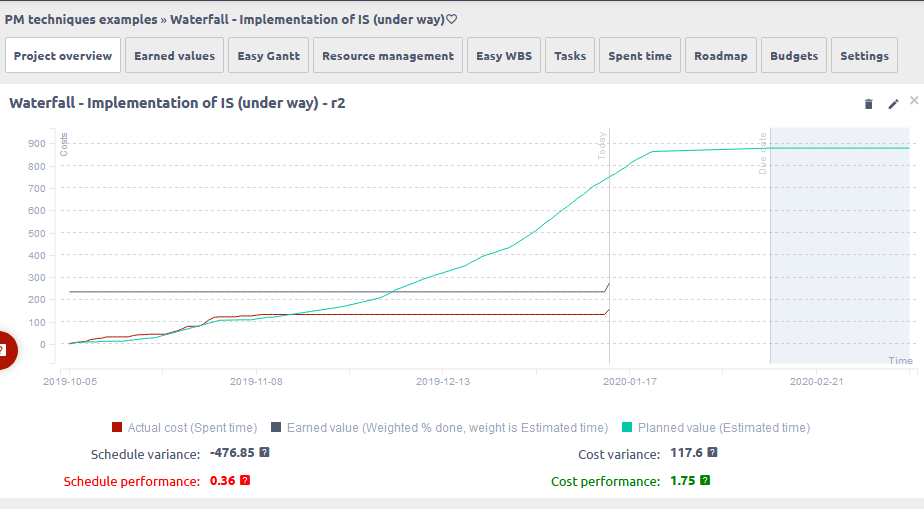Screen dimensions: 924x509
Task: Toggle Actual cost series in chart legend
Action: pos(184,427)
